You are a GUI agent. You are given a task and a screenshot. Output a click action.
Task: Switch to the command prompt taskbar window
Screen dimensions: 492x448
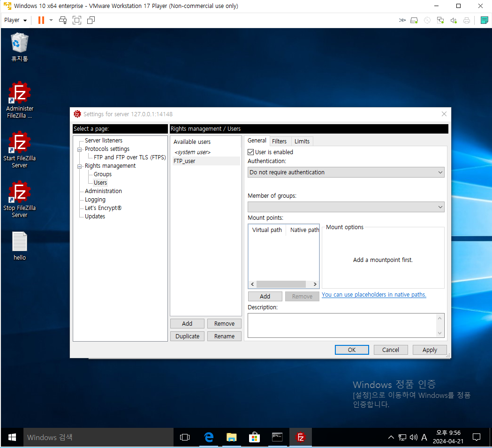tap(277, 437)
